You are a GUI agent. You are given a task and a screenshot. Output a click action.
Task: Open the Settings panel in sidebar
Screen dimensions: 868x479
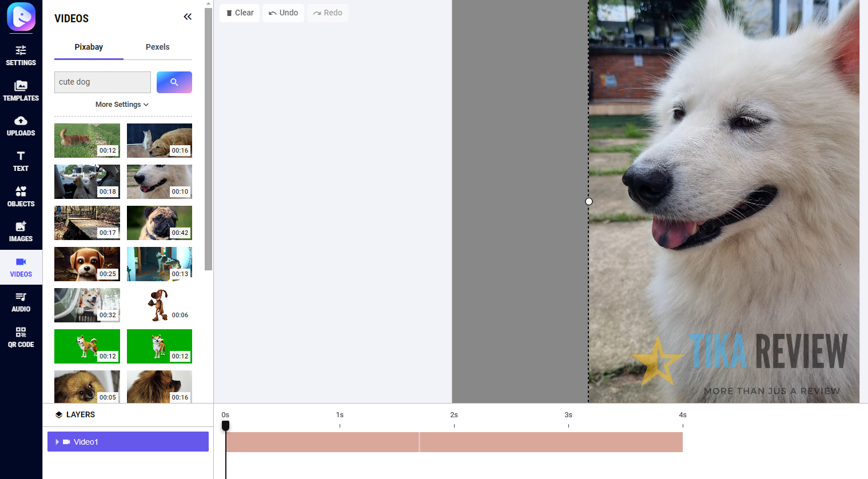pos(21,55)
